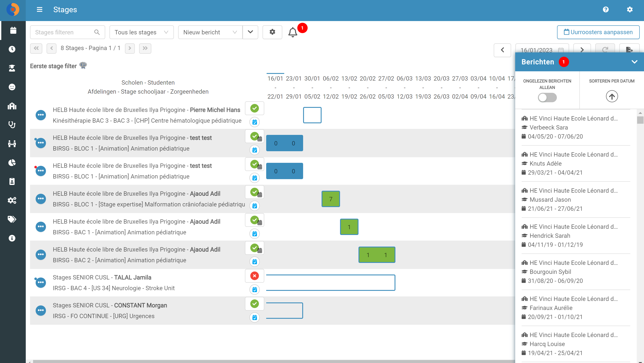Toggle sort by date arrow button
The image size is (644, 363).
[612, 97]
